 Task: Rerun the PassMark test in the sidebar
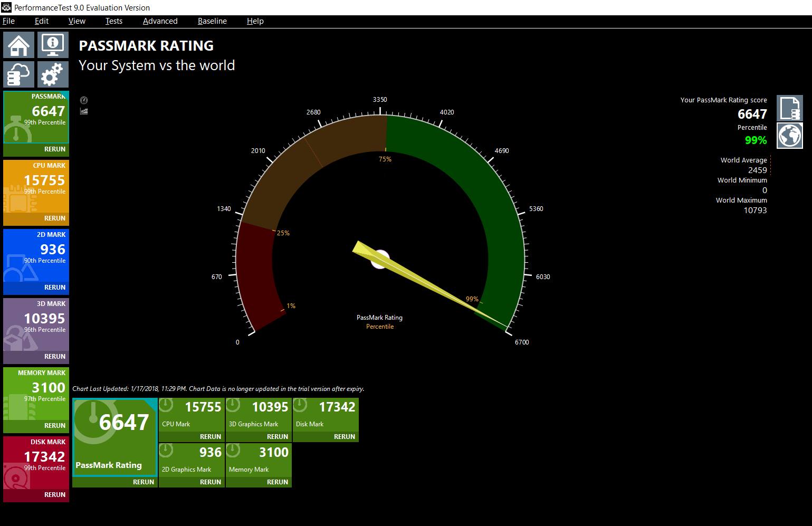pyautogui.click(x=55, y=149)
